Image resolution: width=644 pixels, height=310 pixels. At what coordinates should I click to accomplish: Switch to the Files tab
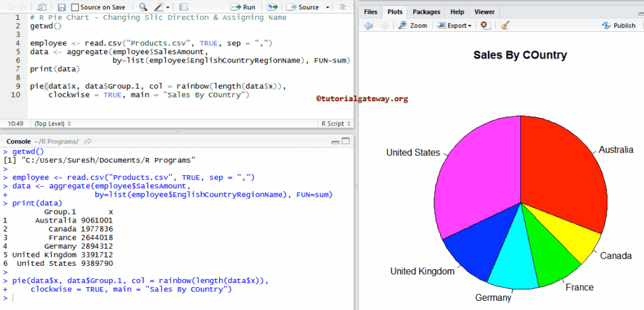[x=370, y=12]
